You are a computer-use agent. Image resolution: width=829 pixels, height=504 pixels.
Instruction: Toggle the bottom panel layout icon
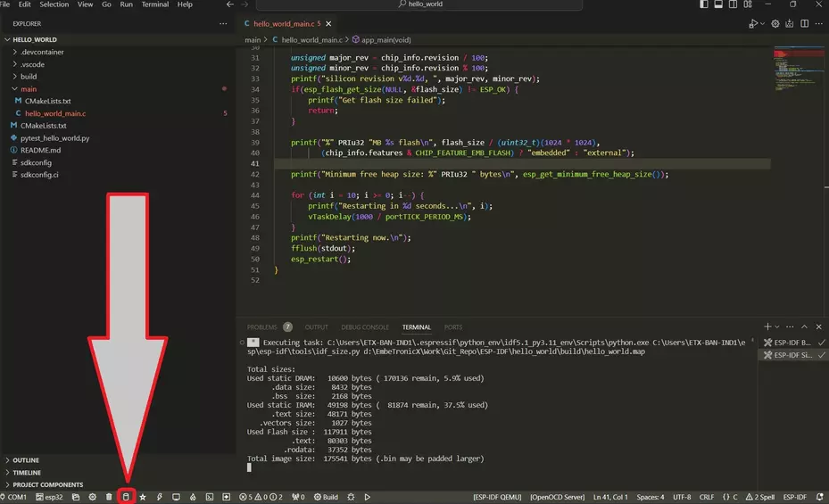tap(718, 4)
